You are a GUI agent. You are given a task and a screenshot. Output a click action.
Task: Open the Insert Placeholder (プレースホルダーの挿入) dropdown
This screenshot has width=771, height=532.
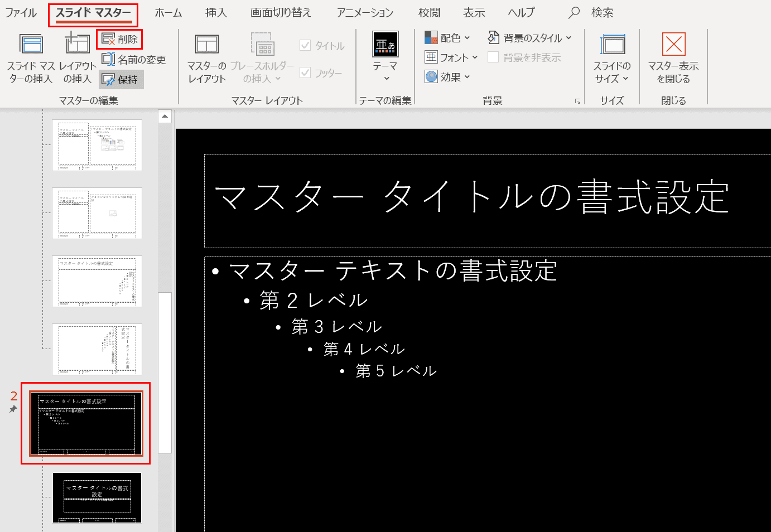[x=262, y=59]
